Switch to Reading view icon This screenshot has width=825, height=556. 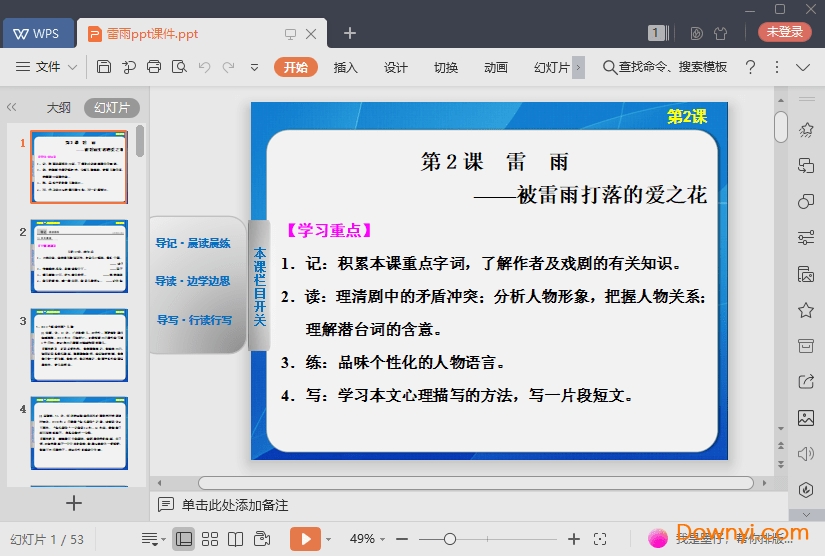pos(235,539)
